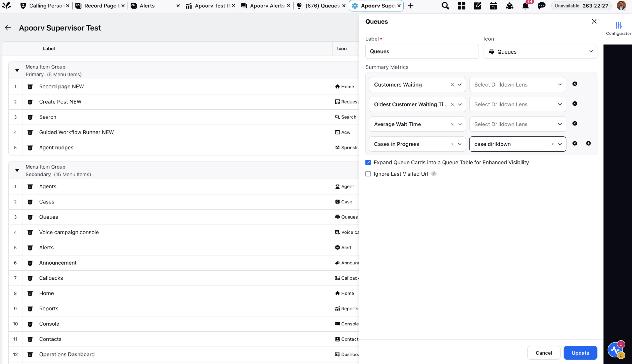Viewport: 632px width, 364px height.
Task: Open Drilldown Lens dropdown for Customers Waiting
Action: (x=517, y=85)
